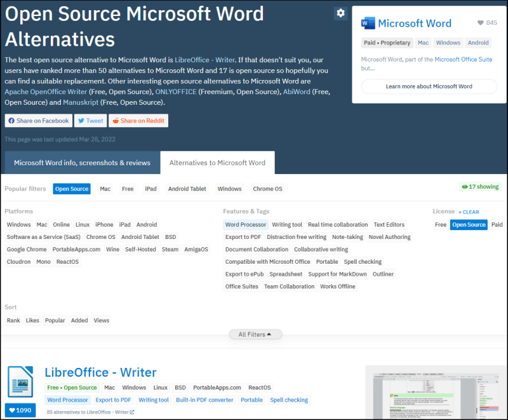Switch to Microsoft Word info, screenshots & reviews tab
This screenshot has width=508, height=420.
tap(82, 163)
